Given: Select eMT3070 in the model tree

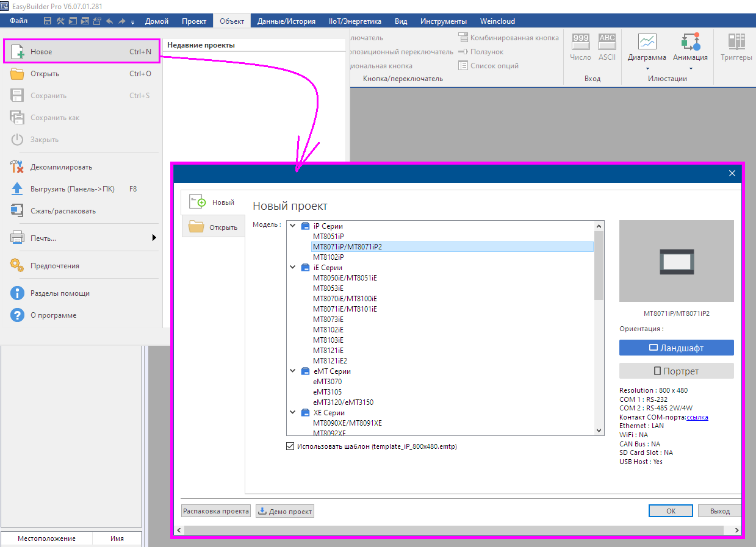Looking at the screenshot, I should pyautogui.click(x=327, y=381).
